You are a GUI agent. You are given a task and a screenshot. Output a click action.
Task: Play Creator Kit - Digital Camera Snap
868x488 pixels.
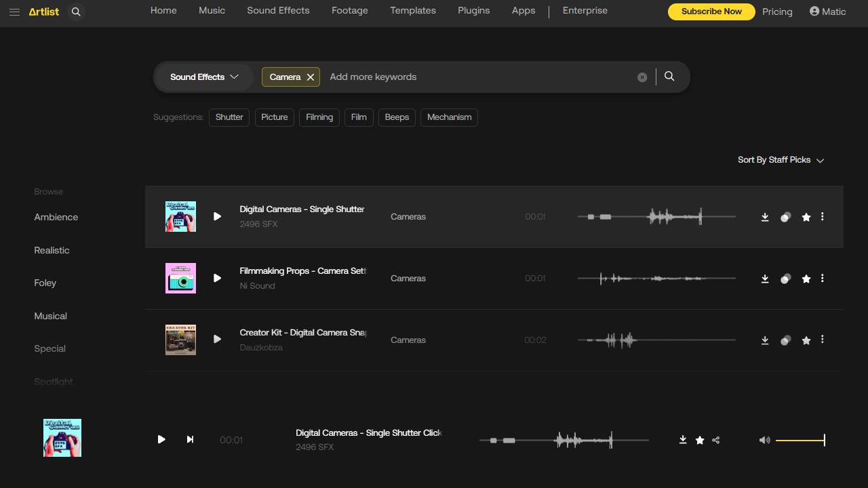(217, 339)
